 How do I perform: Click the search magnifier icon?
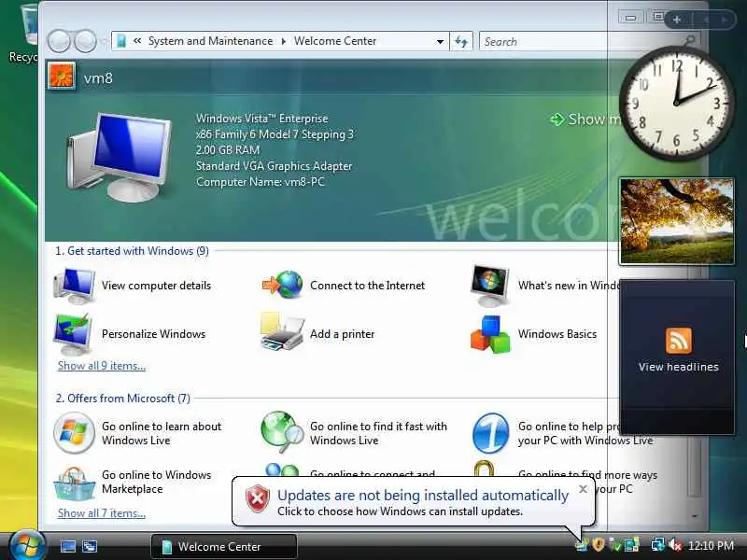point(689,41)
